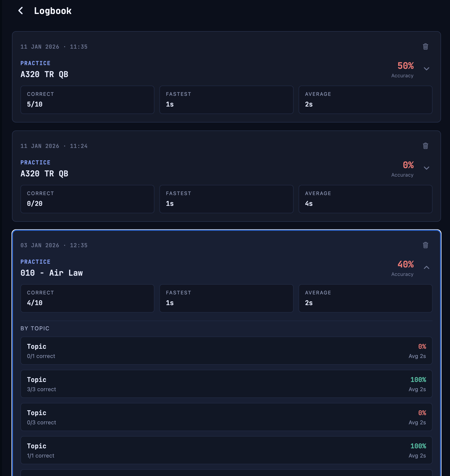
Task: Click the Correct 0/20 stat box
Action: point(87,199)
